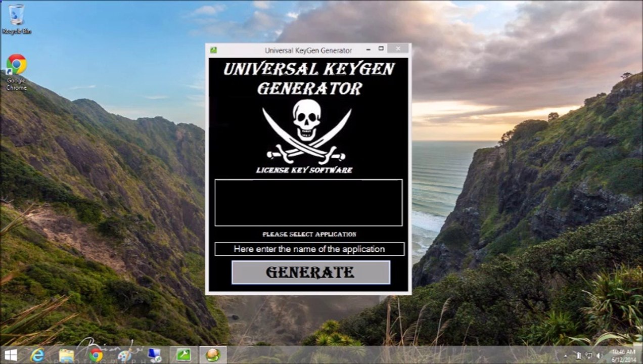
Task: Open the Windows Start button
Action: point(11,355)
